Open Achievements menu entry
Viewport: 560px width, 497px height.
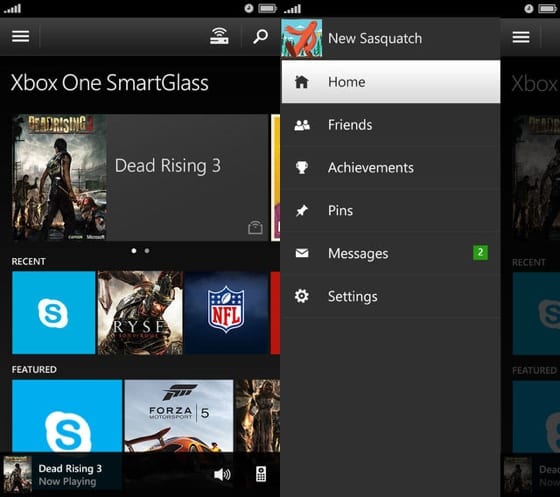391,168
